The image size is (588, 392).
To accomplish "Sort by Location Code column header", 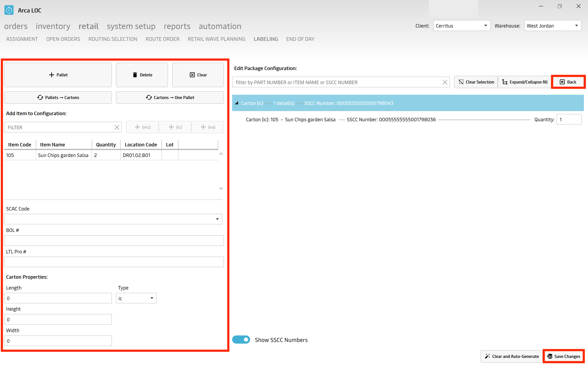I will pos(141,145).
